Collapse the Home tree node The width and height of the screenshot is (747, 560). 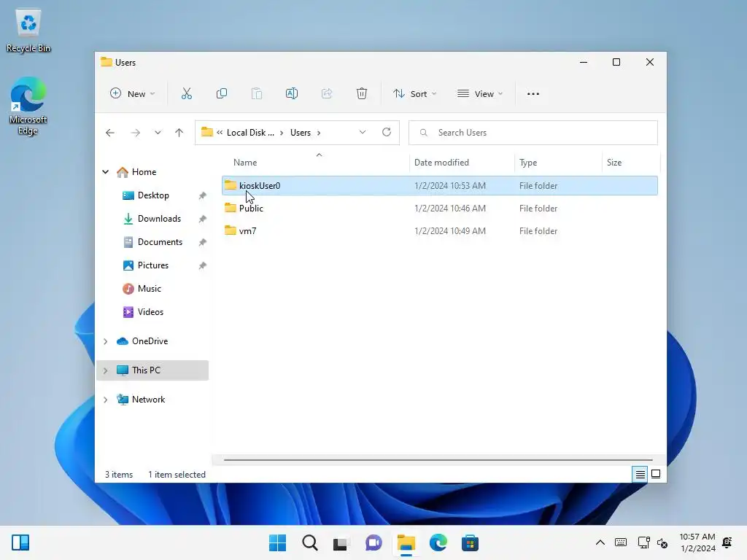click(106, 172)
